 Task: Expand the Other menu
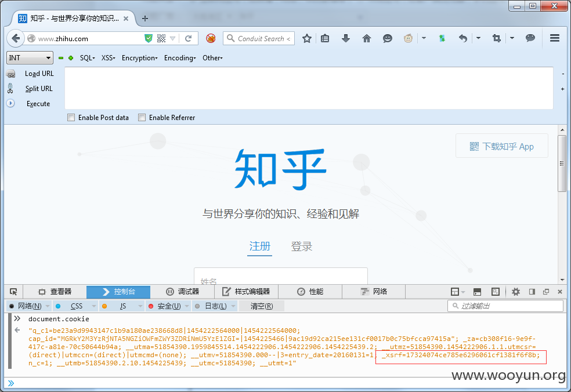[x=212, y=58]
